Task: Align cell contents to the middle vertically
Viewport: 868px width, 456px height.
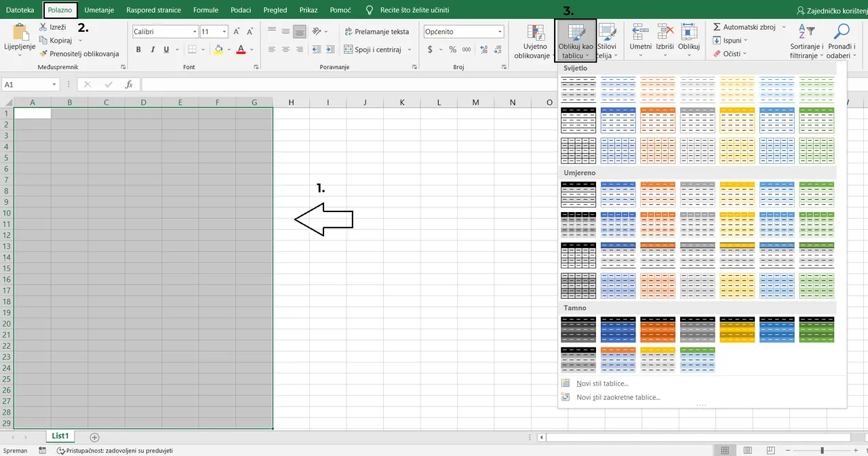Action: [285, 31]
